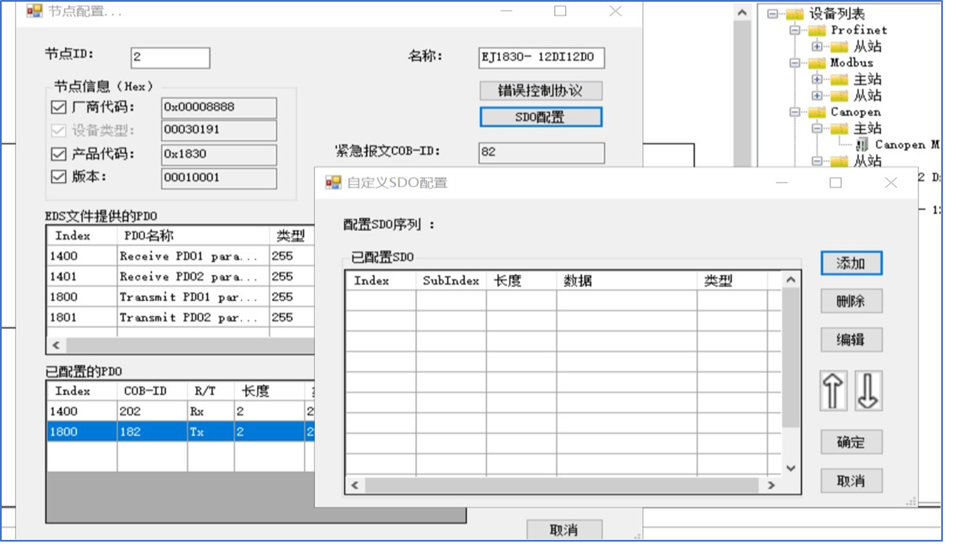
Task: Click the 数据 column header
Action: pyautogui.click(x=627, y=281)
